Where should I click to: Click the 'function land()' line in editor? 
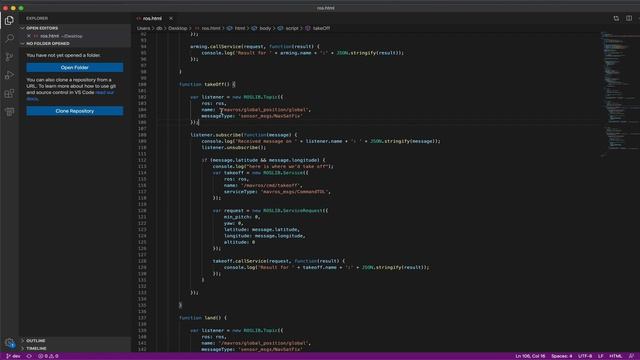point(203,318)
